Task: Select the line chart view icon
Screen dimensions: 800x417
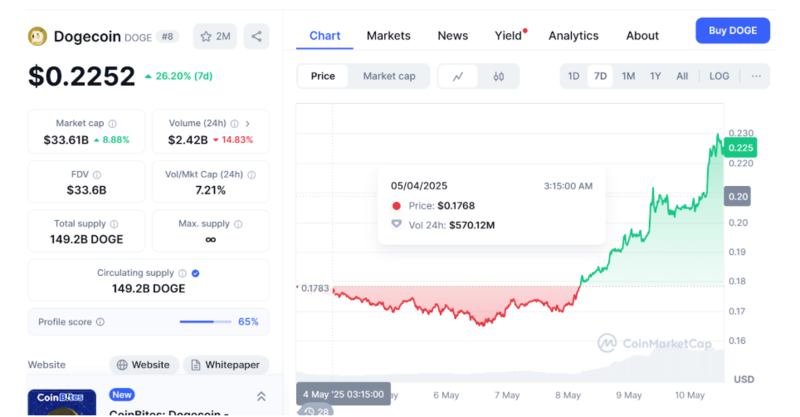Action: point(458,76)
